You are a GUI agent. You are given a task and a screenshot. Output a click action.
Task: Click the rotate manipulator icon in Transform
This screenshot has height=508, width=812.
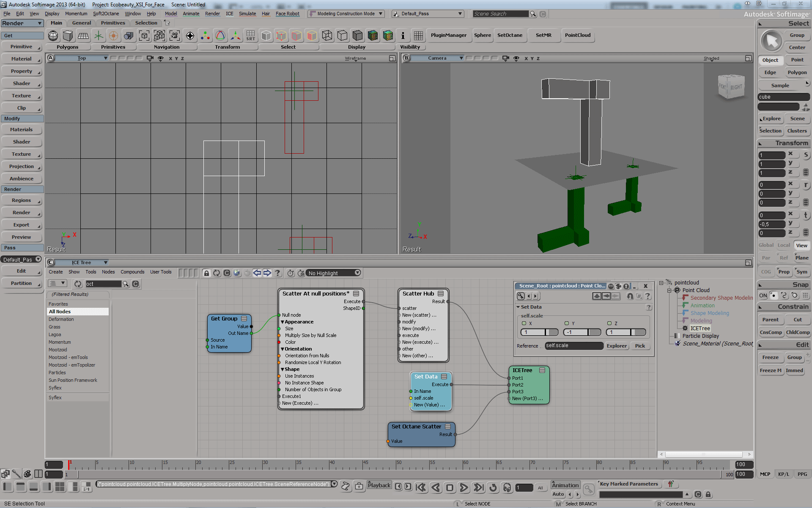click(x=220, y=36)
